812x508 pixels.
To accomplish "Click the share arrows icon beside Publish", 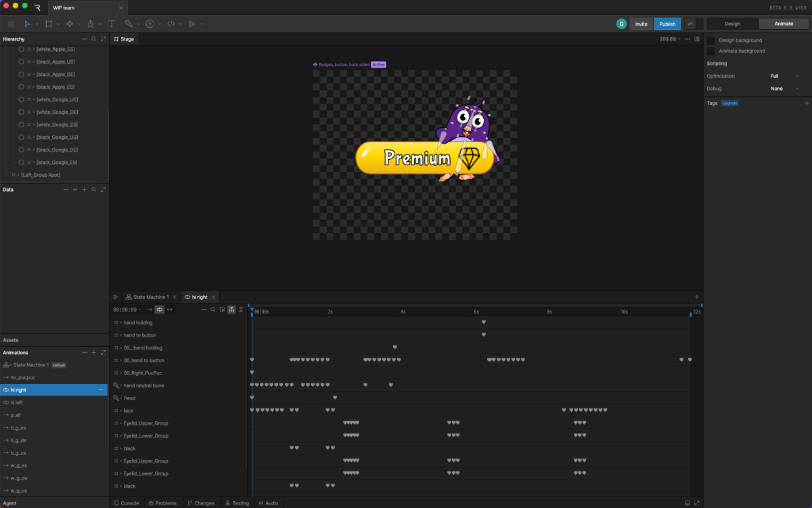I will click(690, 24).
